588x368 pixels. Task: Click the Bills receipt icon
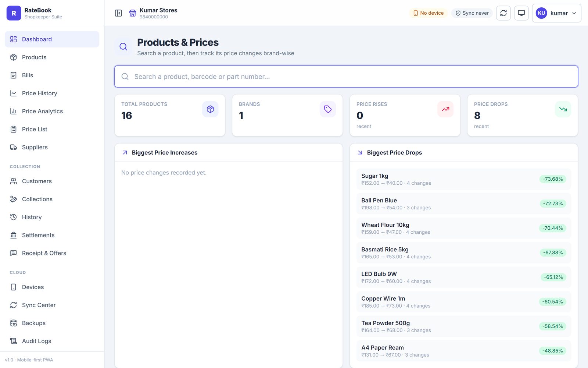click(x=14, y=75)
